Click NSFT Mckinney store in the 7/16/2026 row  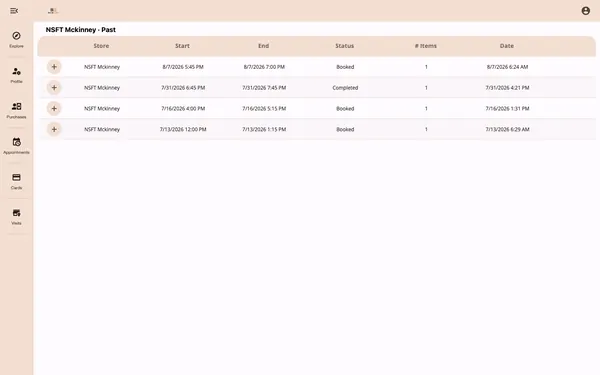pyautogui.click(x=102, y=108)
